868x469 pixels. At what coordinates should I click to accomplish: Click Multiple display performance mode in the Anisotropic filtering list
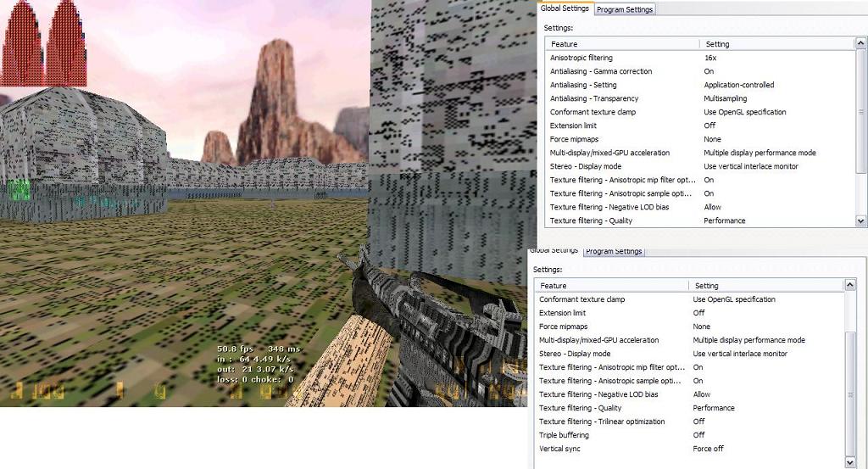click(x=759, y=153)
